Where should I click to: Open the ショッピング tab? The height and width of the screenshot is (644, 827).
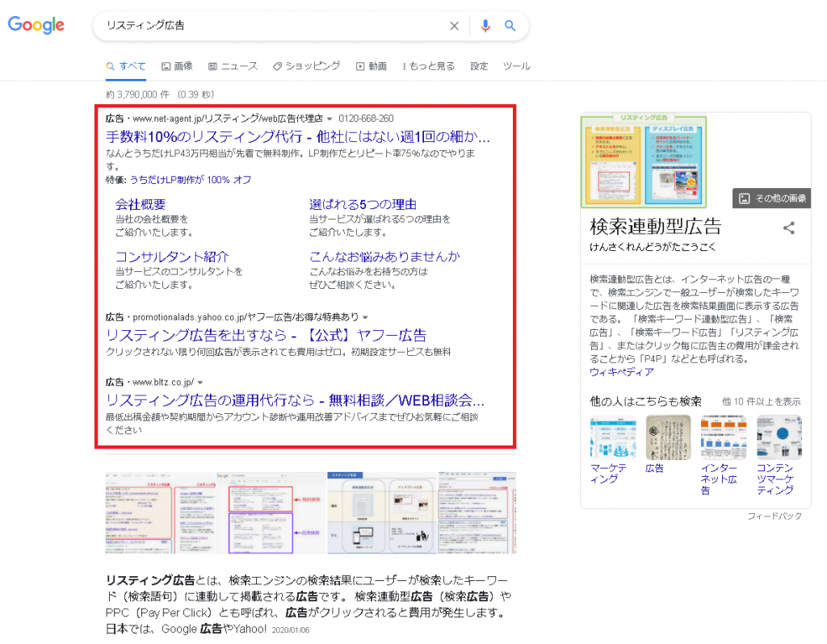coord(306,66)
